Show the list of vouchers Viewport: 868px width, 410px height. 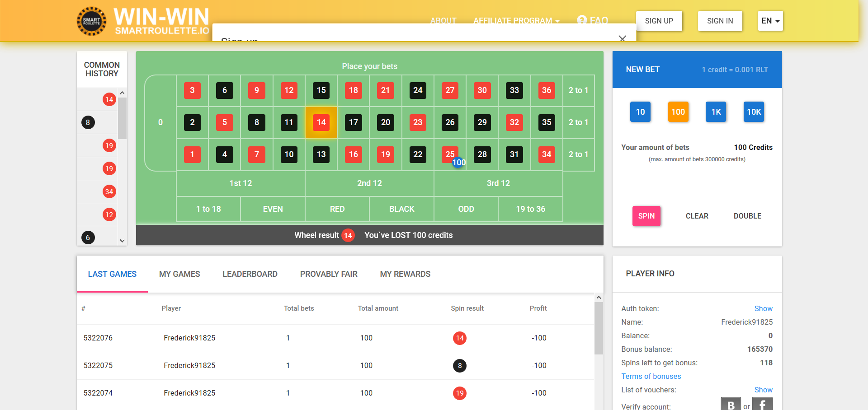764,390
